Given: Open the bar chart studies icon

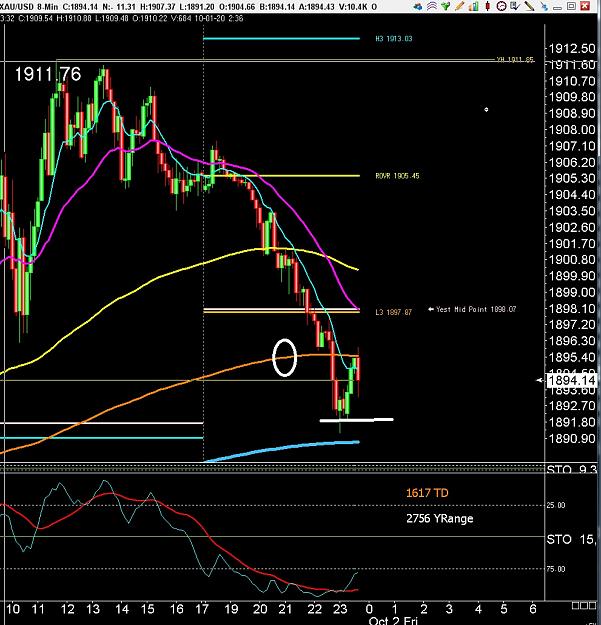Looking at the screenshot, I should (x=473, y=6).
